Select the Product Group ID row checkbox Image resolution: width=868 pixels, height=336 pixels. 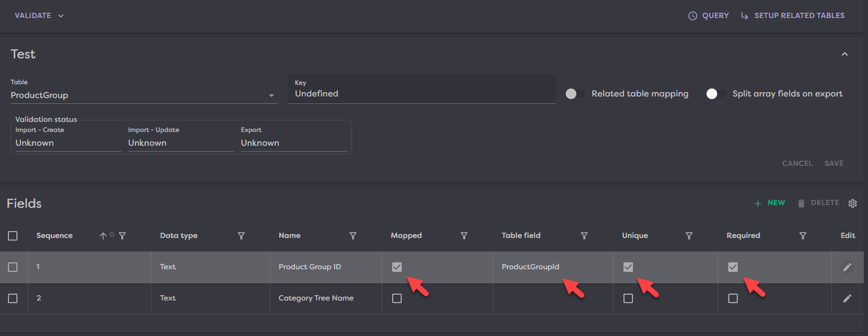13,267
